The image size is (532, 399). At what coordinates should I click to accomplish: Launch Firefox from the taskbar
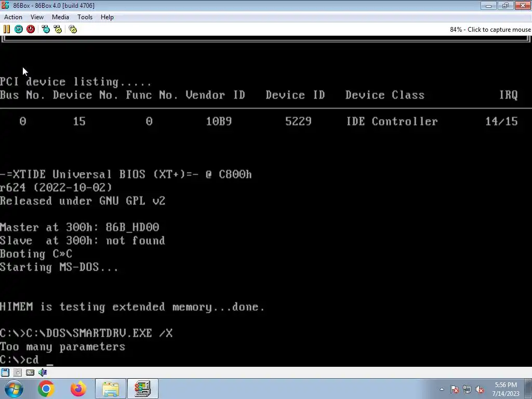(x=78, y=389)
